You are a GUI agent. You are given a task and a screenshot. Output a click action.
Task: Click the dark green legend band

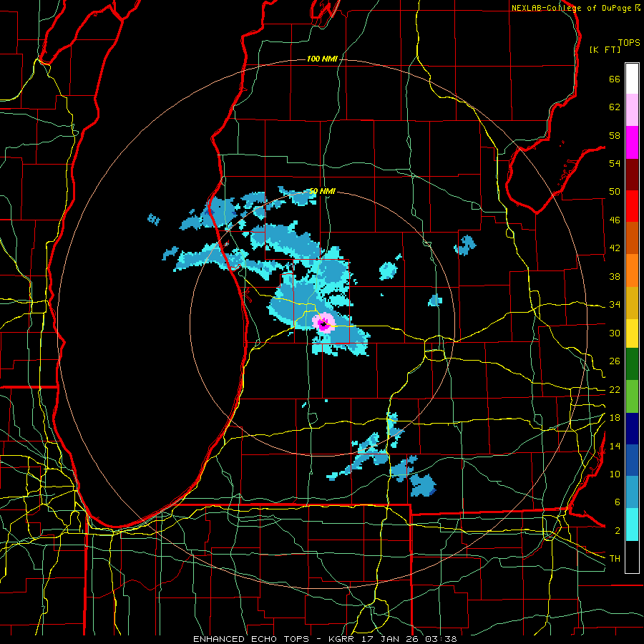pyautogui.click(x=632, y=364)
